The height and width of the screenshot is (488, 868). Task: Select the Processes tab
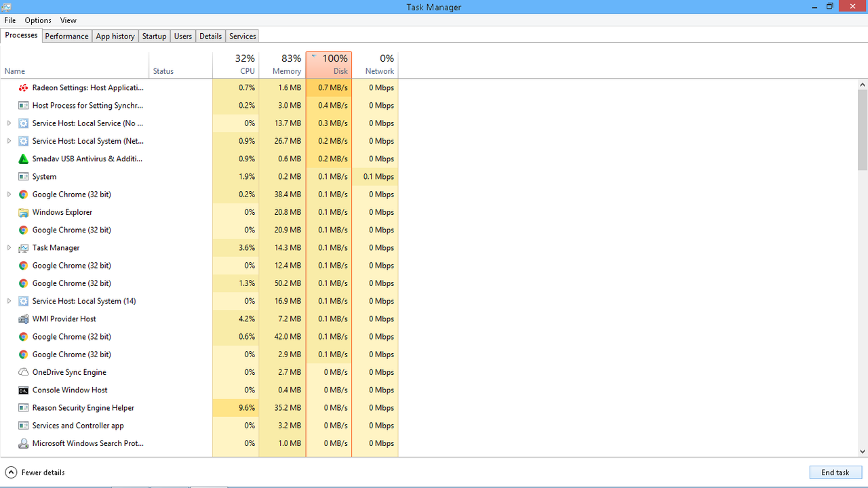pyautogui.click(x=21, y=35)
